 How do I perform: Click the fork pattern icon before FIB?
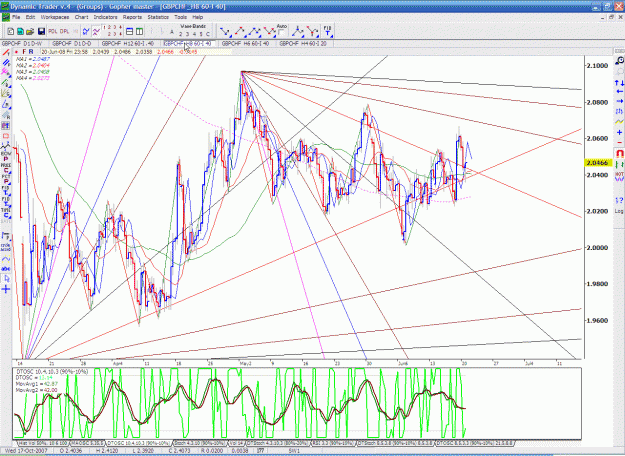tap(312, 31)
